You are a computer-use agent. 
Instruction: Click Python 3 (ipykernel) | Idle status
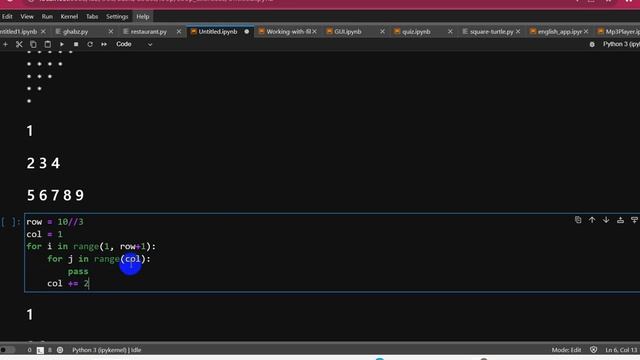click(107, 350)
